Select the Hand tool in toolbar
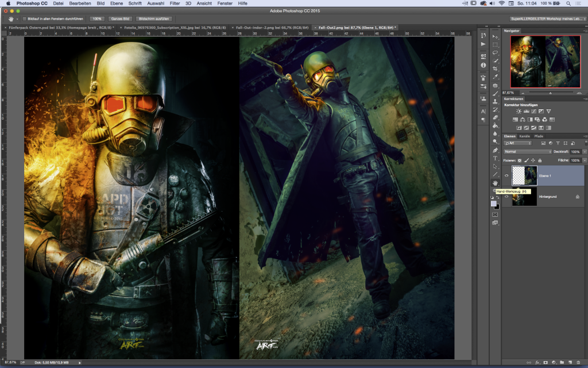 (495, 183)
